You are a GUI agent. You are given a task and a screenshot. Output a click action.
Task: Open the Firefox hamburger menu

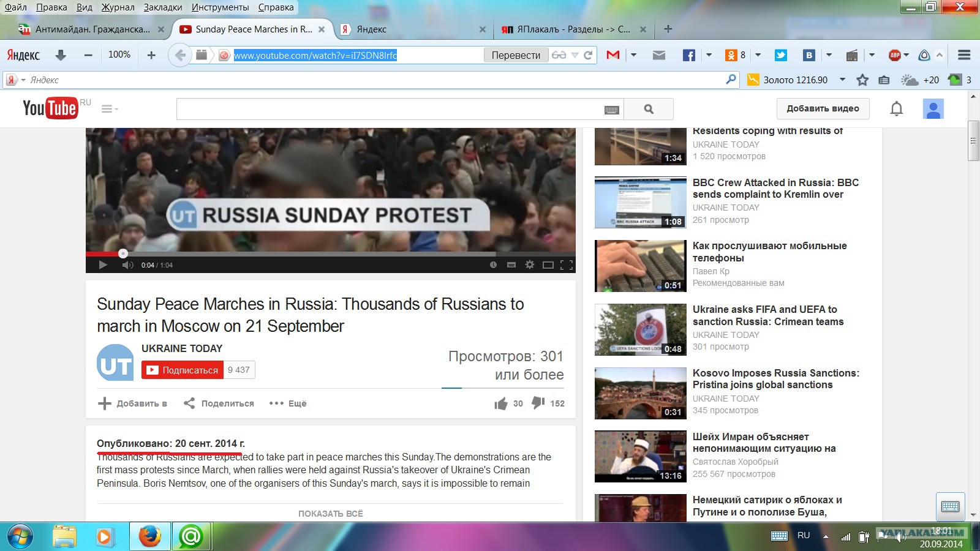point(964,55)
